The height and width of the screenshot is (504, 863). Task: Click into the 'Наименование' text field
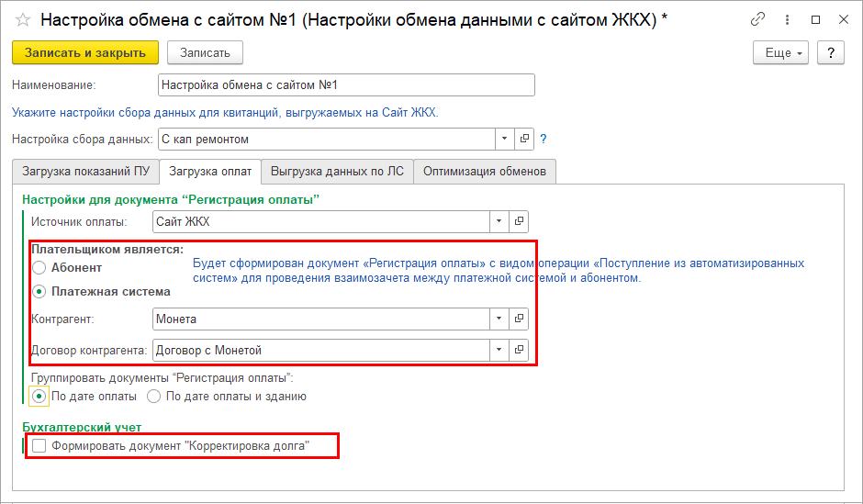(345, 85)
